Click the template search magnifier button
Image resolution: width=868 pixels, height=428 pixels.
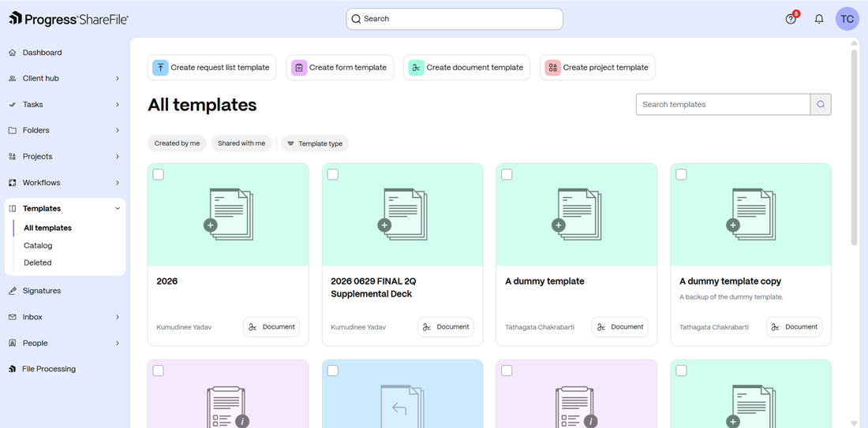click(x=821, y=104)
